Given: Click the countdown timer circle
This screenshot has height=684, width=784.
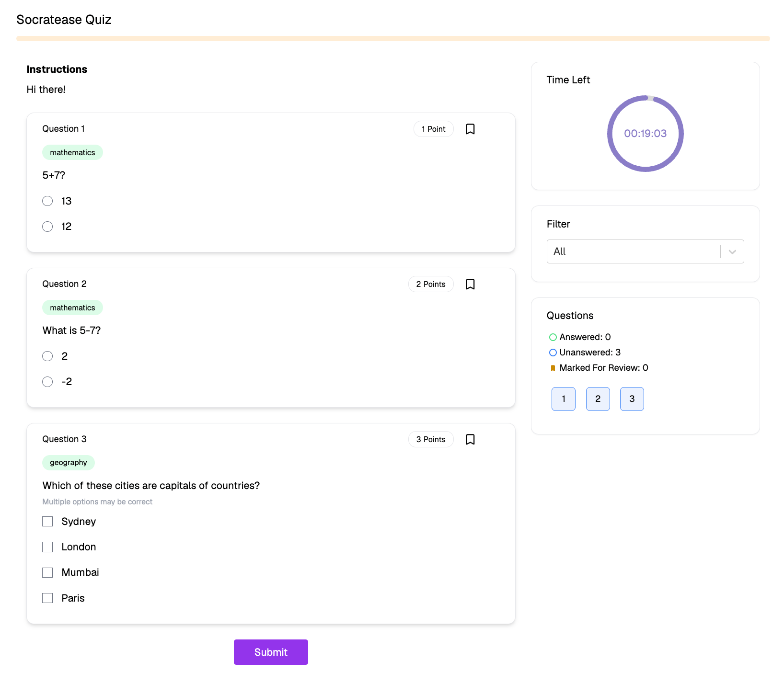Looking at the screenshot, I should (646, 134).
